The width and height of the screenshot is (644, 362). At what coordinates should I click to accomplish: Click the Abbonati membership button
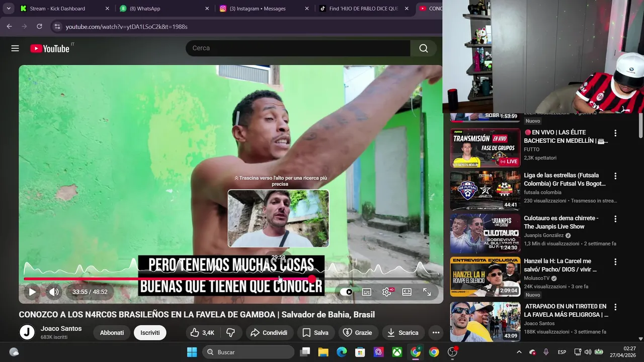click(112, 332)
